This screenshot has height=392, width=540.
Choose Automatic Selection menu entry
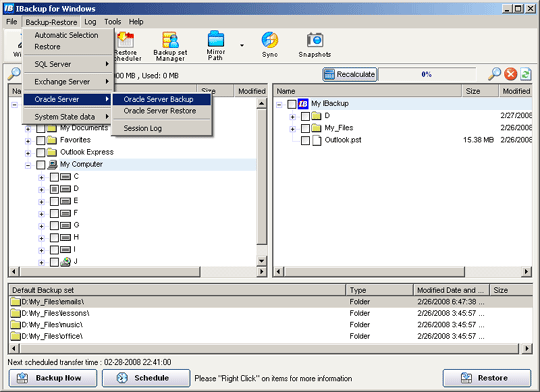[x=66, y=35]
